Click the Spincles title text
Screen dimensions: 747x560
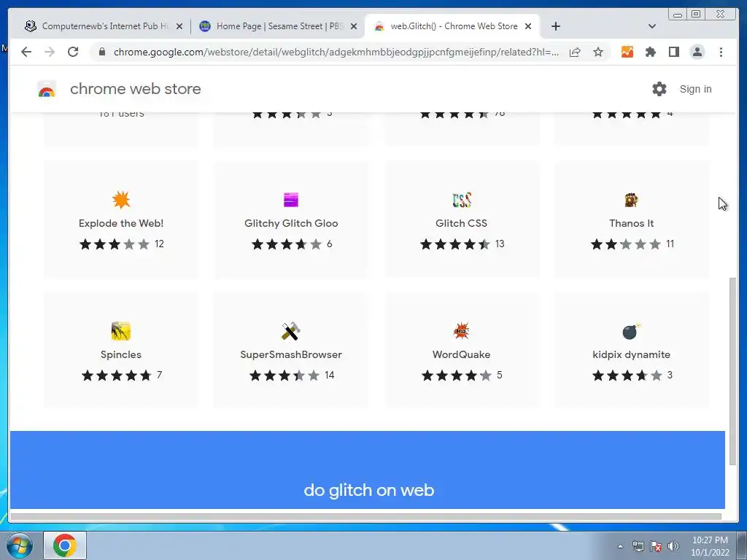pyautogui.click(x=121, y=354)
